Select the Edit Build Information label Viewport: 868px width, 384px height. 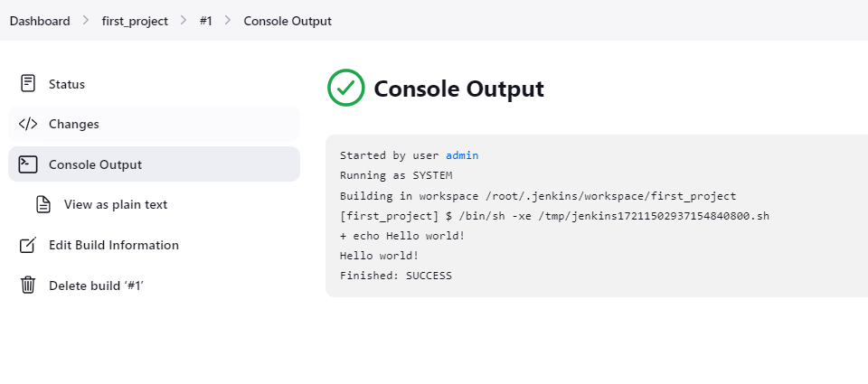click(x=114, y=245)
